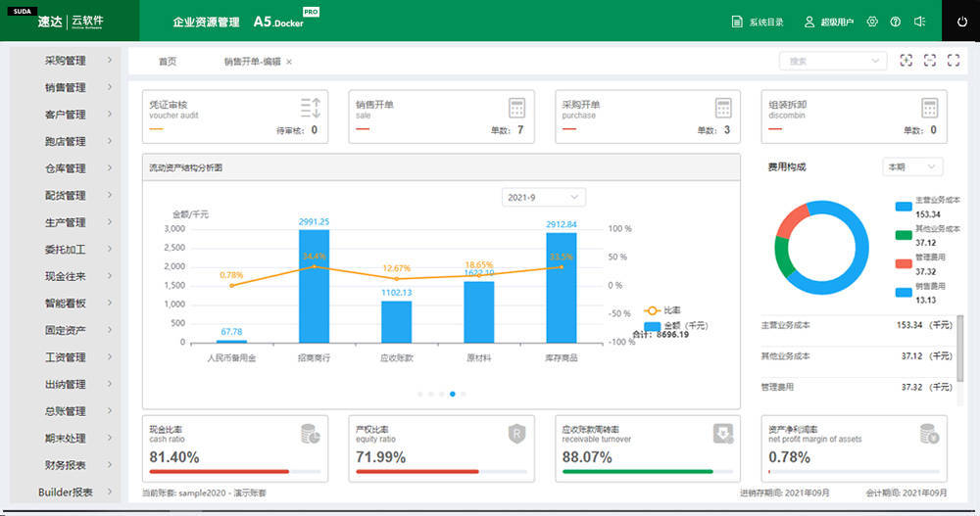Click the 系统目录 link in header
980x516 pixels.
pyautogui.click(x=758, y=22)
